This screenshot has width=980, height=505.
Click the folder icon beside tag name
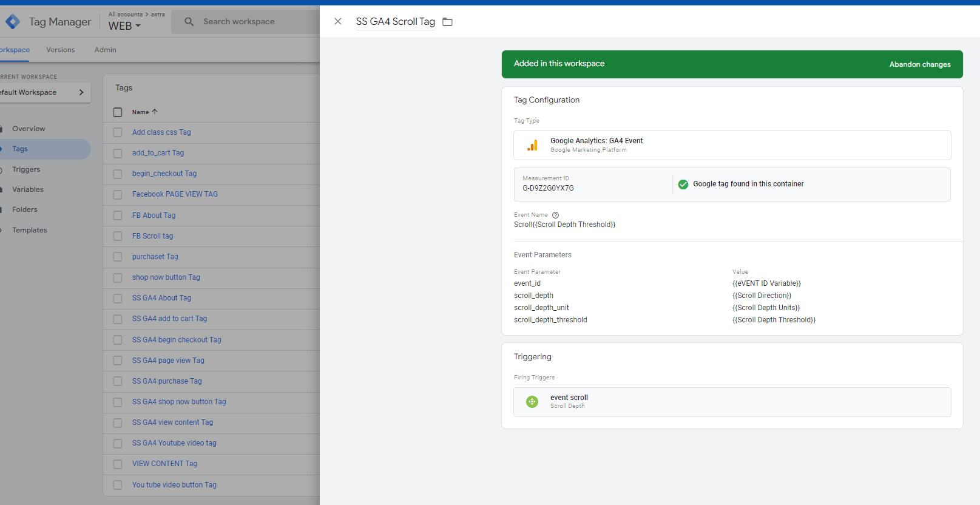pyautogui.click(x=448, y=22)
